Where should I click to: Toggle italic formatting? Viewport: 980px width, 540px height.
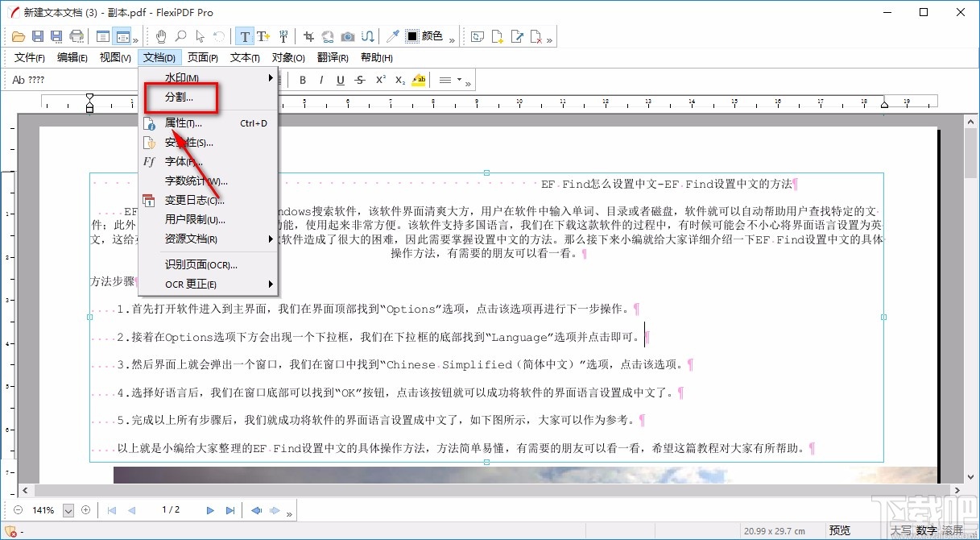(x=321, y=80)
